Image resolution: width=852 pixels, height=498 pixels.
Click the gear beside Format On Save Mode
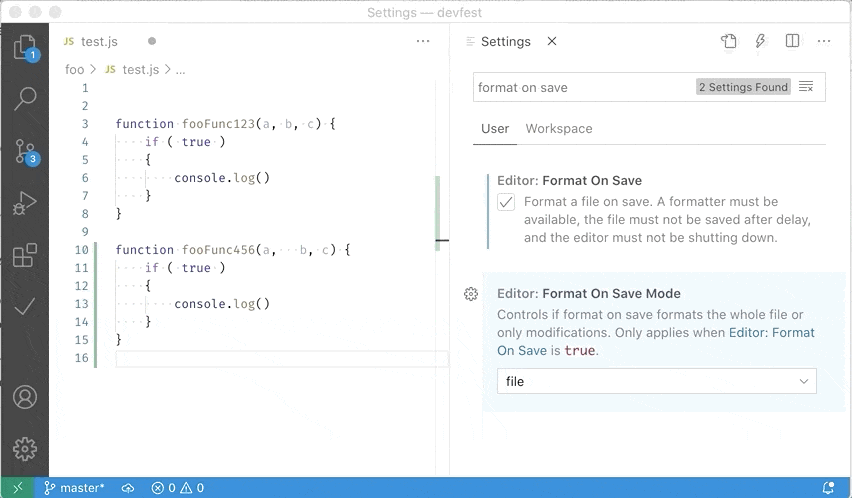(x=471, y=294)
